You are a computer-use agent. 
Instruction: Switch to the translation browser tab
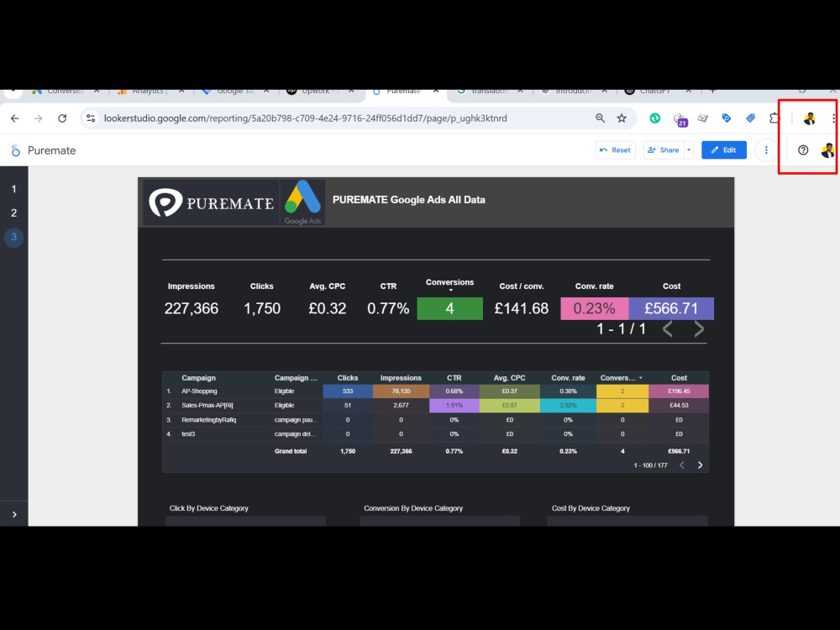point(489,92)
